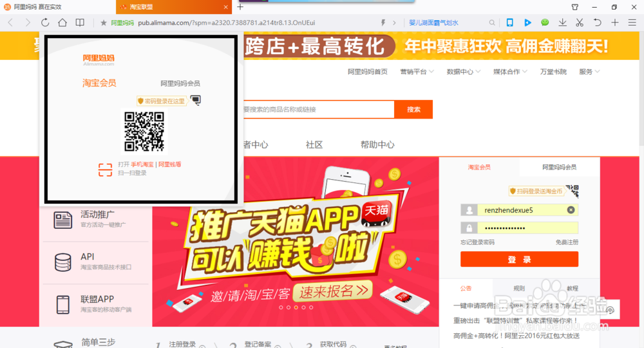Click the API database icon
The height and width of the screenshot is (348, 644).
point(63,262)
